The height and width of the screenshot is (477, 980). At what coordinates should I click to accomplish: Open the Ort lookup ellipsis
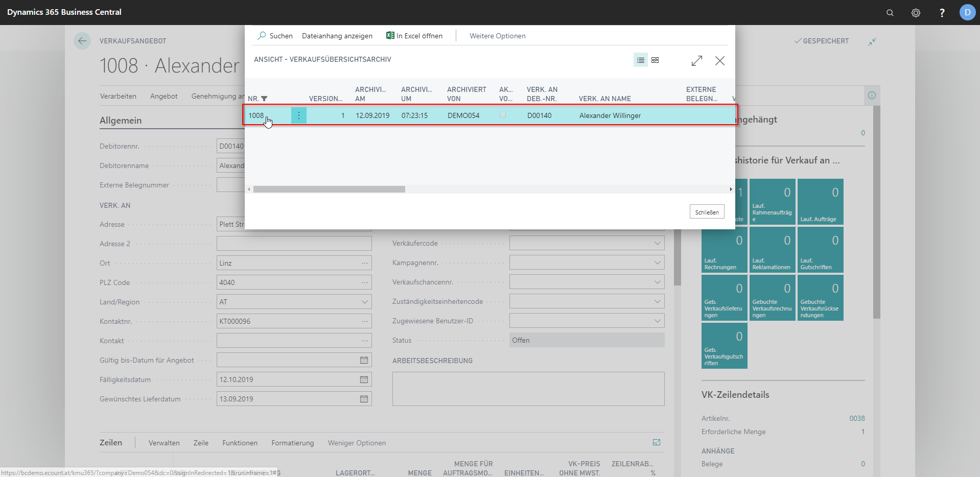(x=364, y=263)
